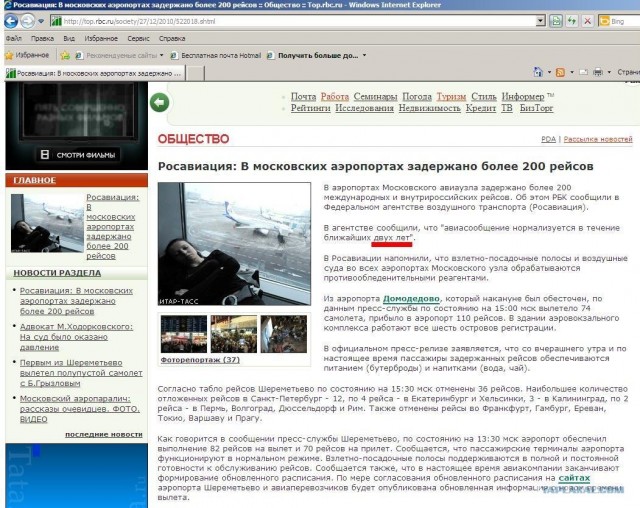Image resolution: width=640 pixels, height=508 pixels.
Task: Click the сайтах link in last paragraph
Action: click(574, 478)
